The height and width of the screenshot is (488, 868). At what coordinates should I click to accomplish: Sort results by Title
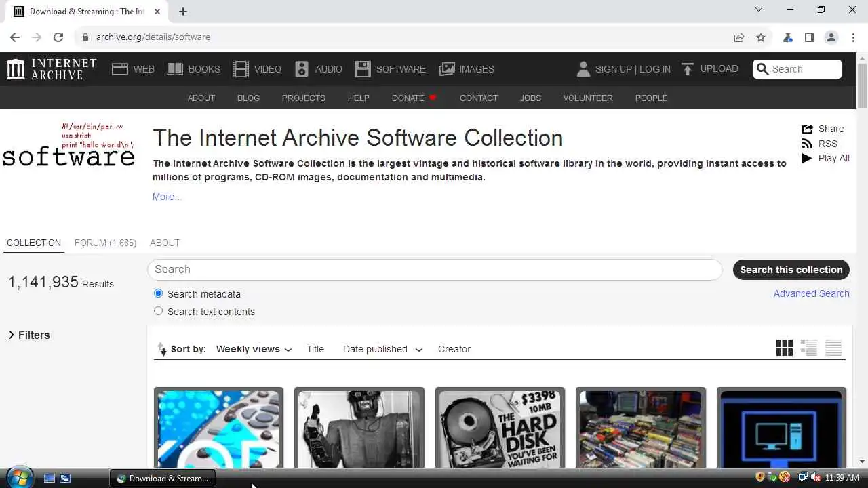(x=315, y=349)
